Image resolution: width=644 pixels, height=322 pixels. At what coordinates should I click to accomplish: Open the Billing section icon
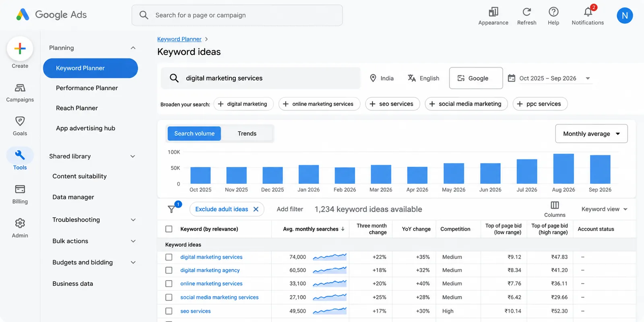[x=20, y=189]
